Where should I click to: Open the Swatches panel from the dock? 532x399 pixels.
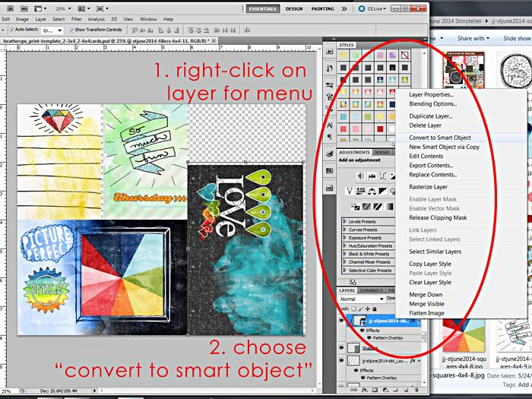click(x=329, y=171)
